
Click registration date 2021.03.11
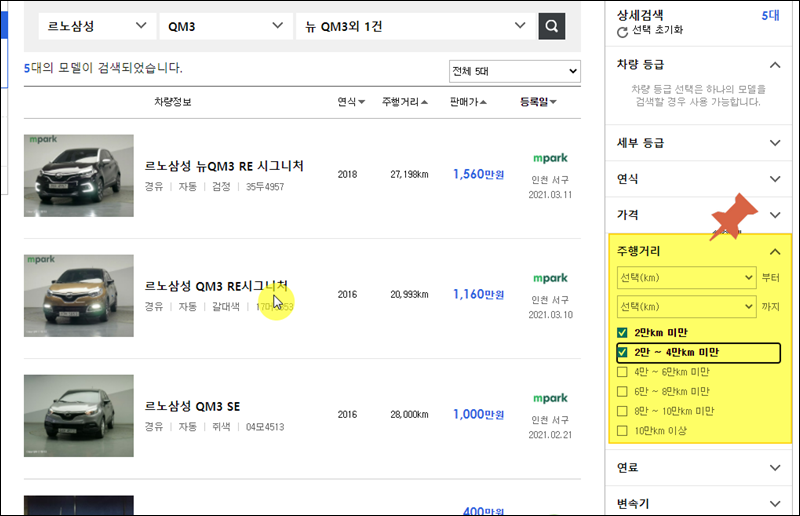(550, 195)
